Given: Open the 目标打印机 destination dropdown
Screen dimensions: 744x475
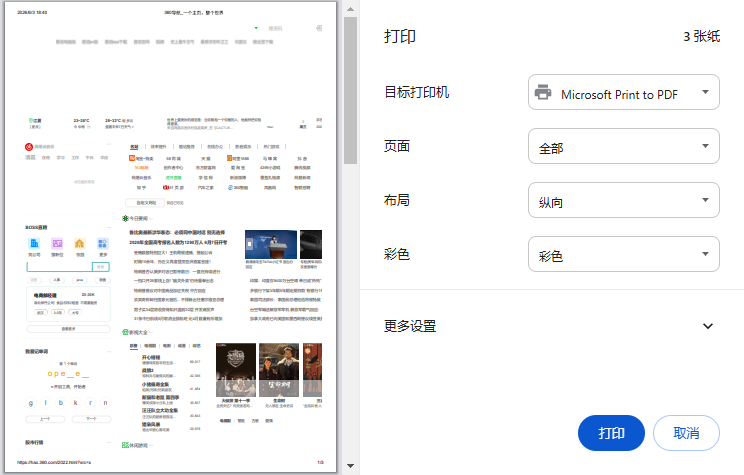Looking at the screenshot, I should [x=623, y=92].
